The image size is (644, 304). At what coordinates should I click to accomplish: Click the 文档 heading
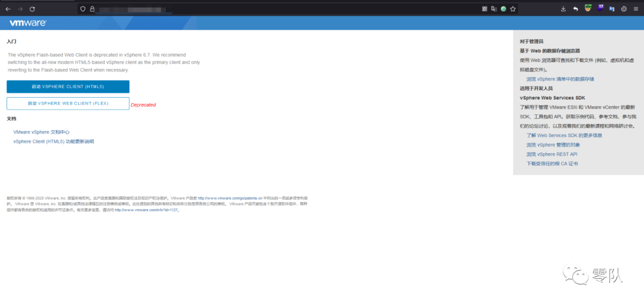11,119
